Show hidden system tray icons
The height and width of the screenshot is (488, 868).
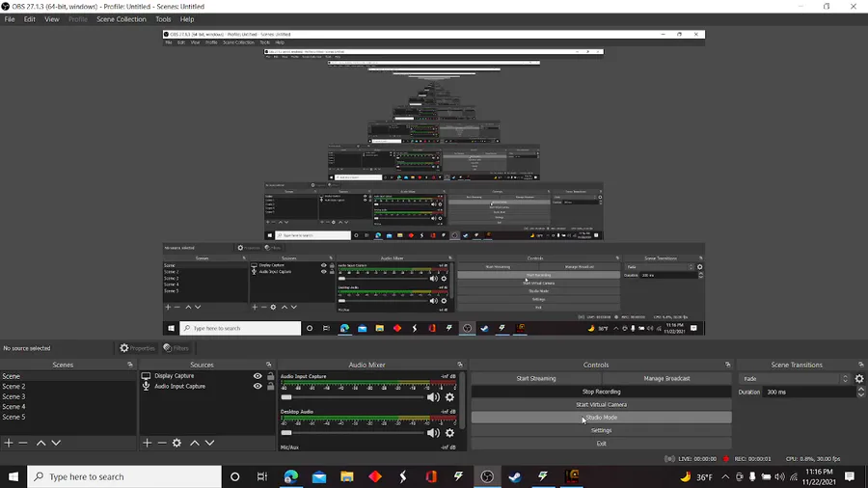click(725, 476)
